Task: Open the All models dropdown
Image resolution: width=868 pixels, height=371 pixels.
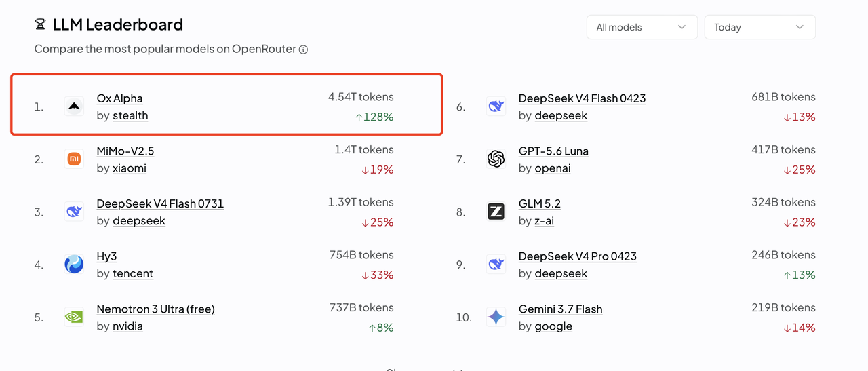Action: 642,27
